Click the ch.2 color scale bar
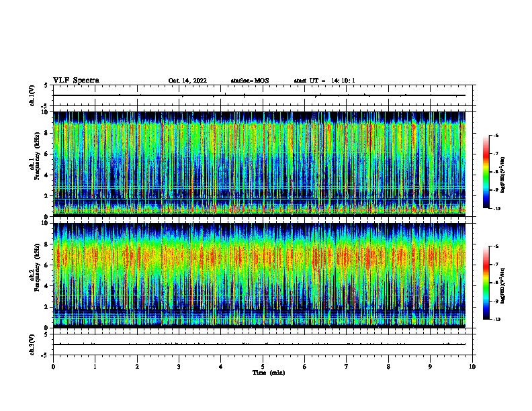This screenshot has height=411, width=532. (486, 283)
